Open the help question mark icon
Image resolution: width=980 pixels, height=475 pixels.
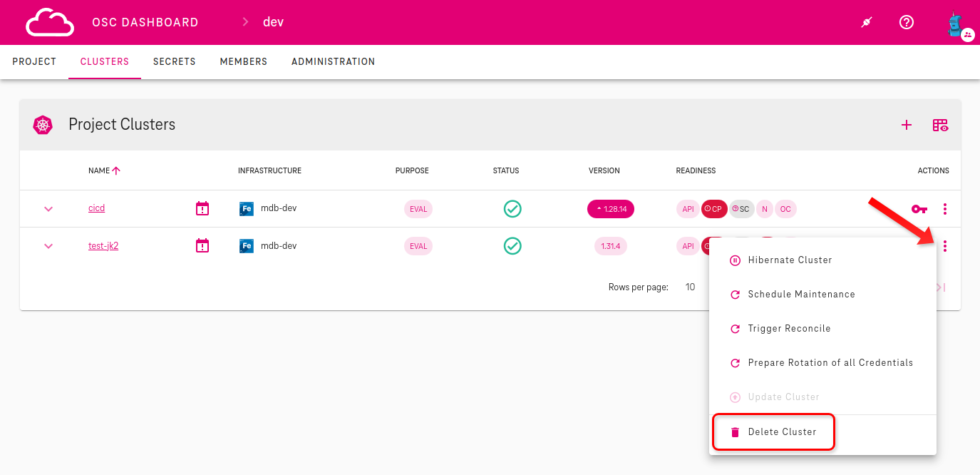tap(906, 22)
